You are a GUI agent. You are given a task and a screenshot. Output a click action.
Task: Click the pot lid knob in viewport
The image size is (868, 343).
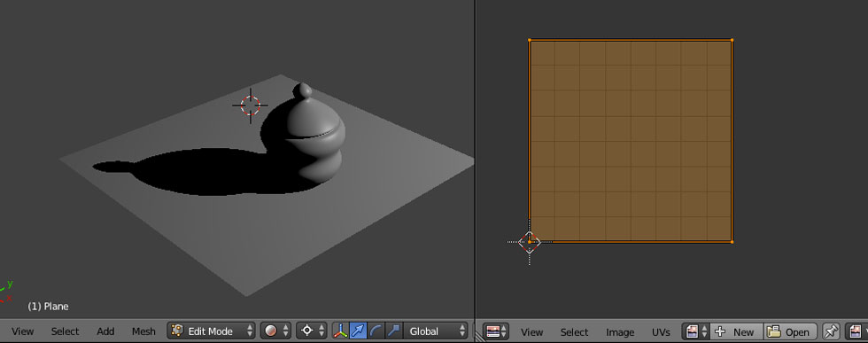click(x=303, y=91)
